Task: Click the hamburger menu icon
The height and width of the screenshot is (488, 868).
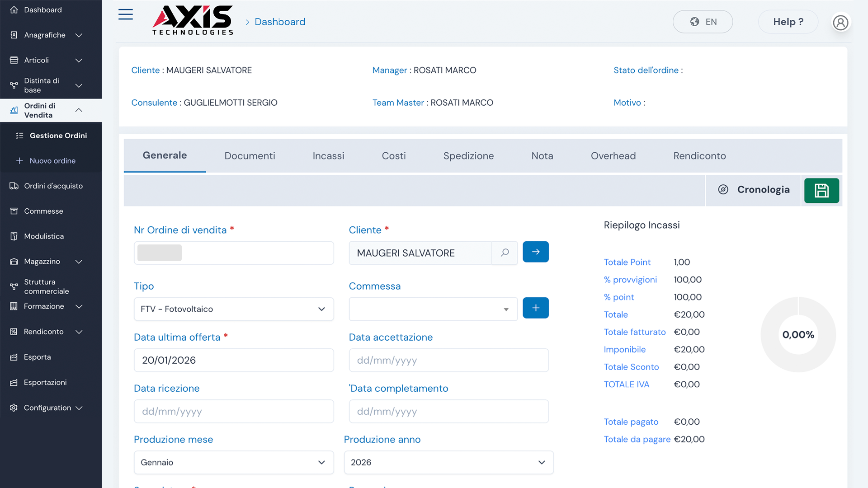Action: coord(125,14)
